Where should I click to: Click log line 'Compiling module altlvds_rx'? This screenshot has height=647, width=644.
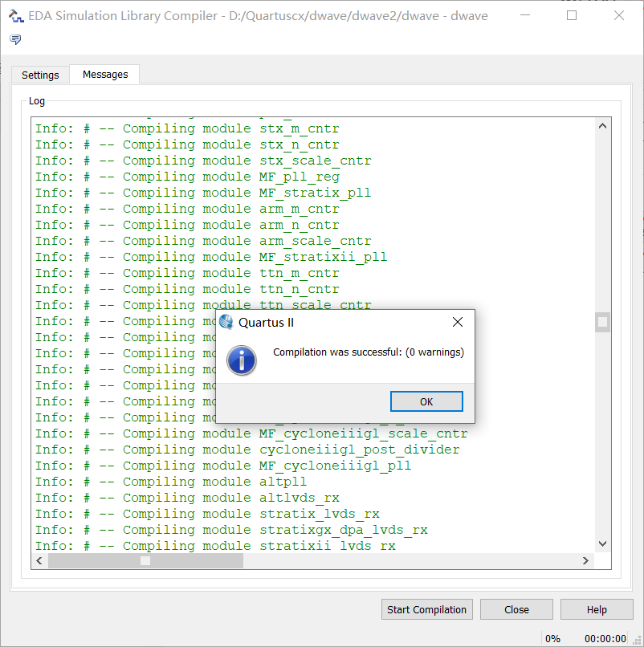click(x=187, y=498)
